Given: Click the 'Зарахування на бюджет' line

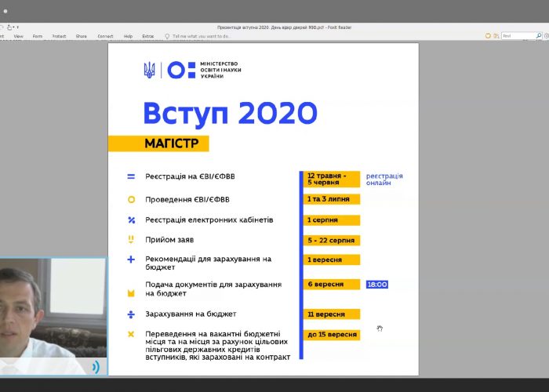Looking at the screenshot, I should [191, 314].
